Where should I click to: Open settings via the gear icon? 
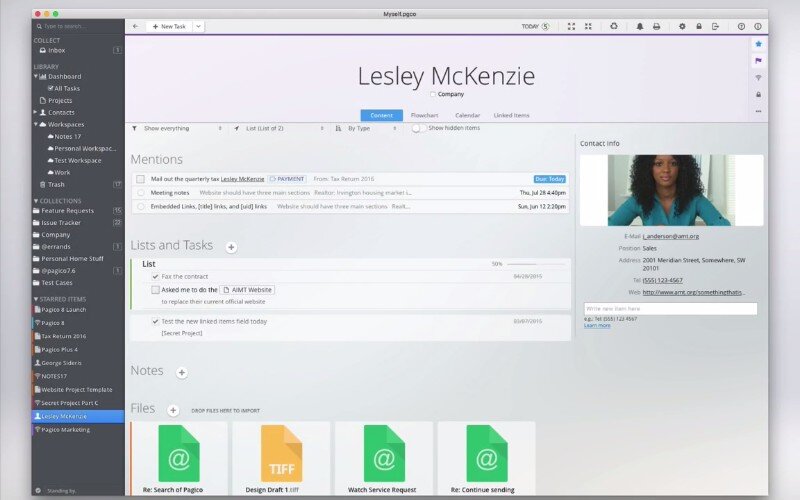point(682,26)
